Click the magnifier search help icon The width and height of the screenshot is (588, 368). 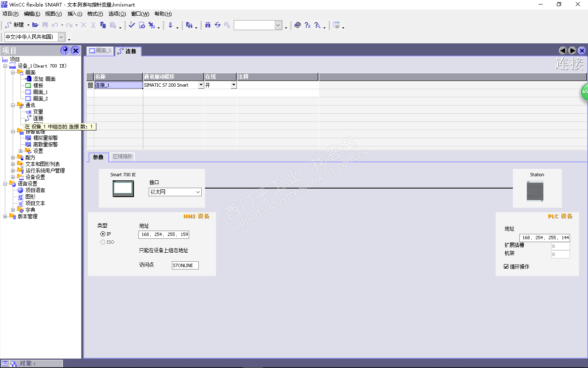click(x=317, y=25)
